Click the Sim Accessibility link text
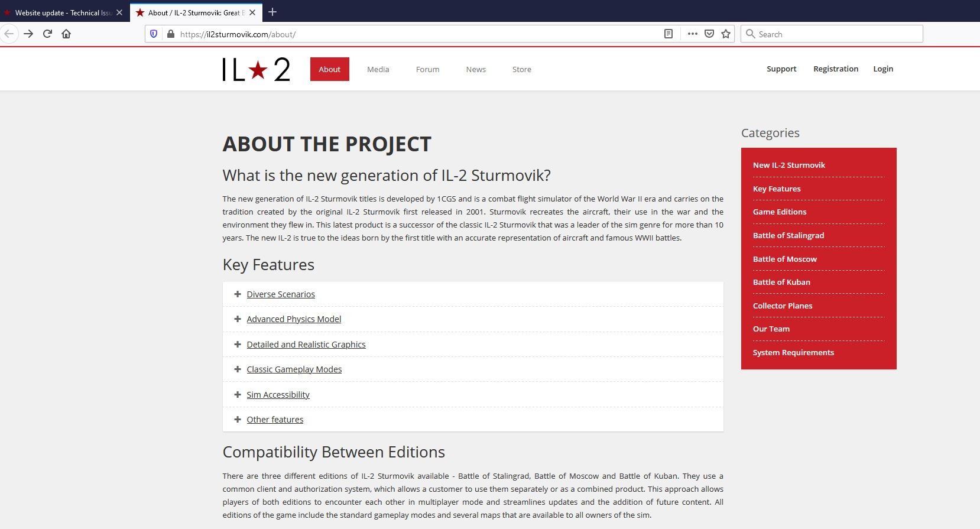This screenshot has height=529, width=980. (x=278, y=395)
